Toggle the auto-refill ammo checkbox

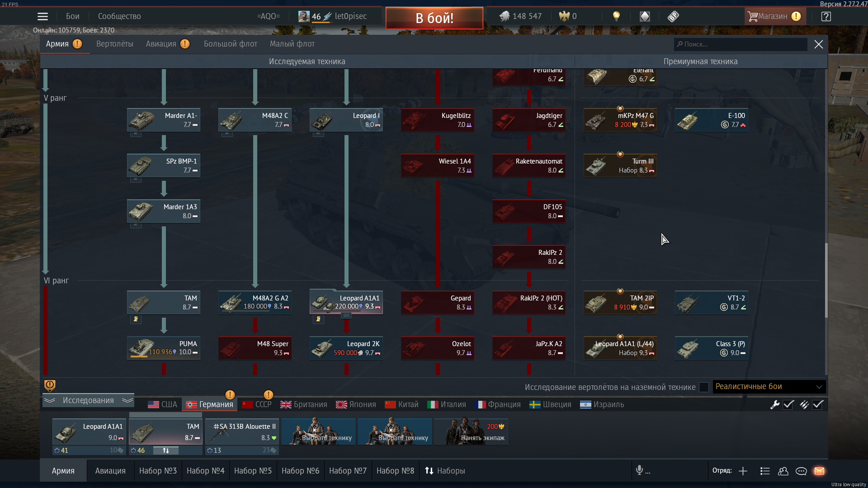pos(818,404)
